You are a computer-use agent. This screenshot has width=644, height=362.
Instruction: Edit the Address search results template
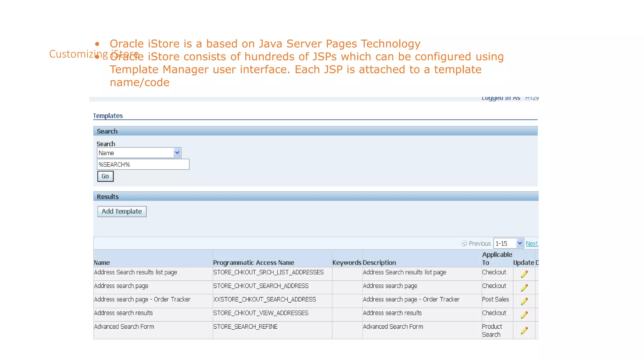(x=524, y=315)
